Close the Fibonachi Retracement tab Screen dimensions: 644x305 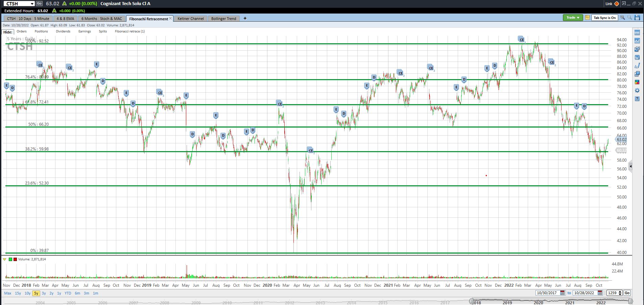170,18
